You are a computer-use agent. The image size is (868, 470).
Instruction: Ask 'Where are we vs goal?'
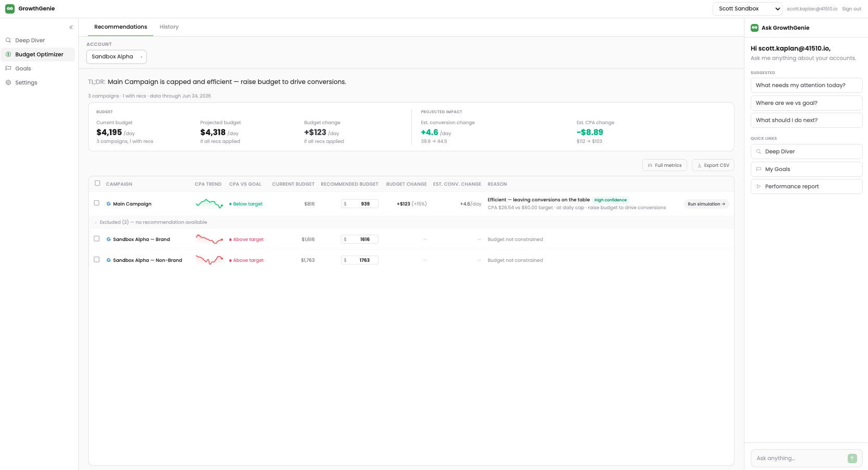click(x=806, y=103)
